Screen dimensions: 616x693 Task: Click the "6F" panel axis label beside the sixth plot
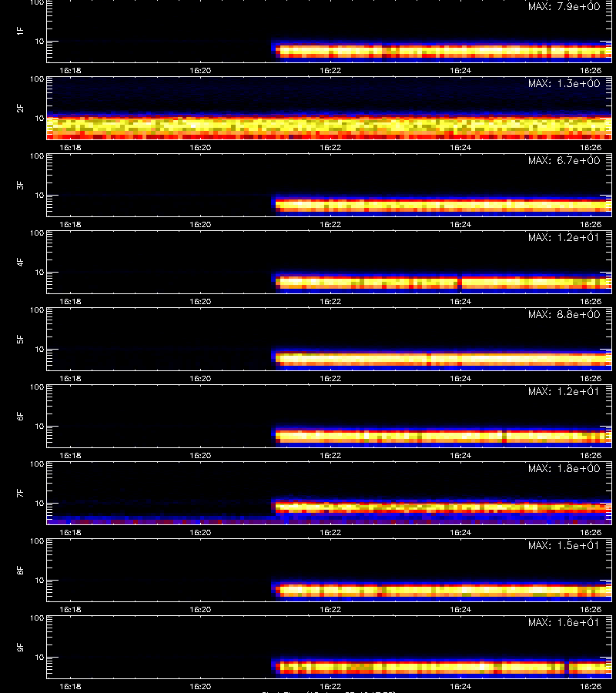[20, 416]
